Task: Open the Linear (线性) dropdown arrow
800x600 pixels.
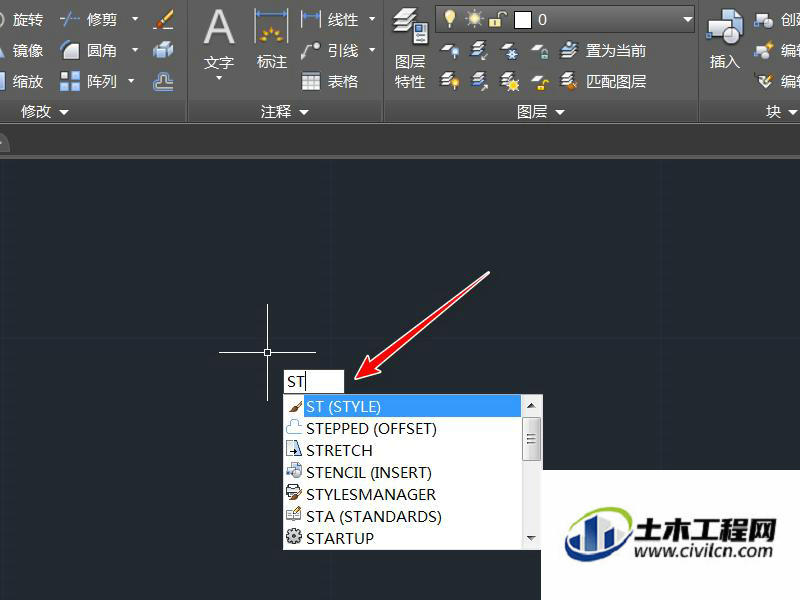Action: click(372, 20)
